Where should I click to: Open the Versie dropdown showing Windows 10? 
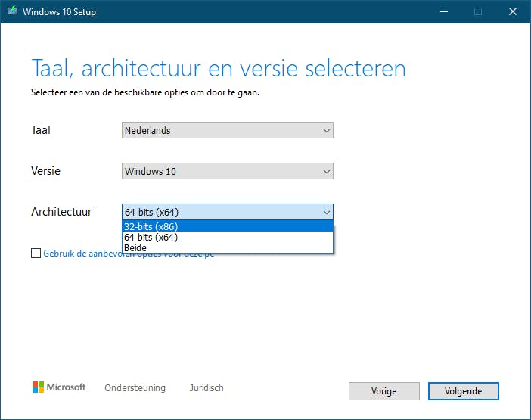point(228,171)
